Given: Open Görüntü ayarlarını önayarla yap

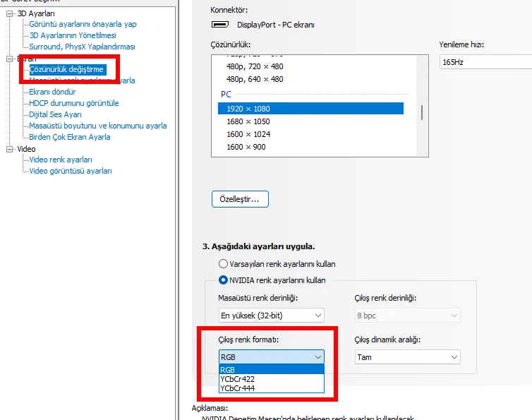Looking at the screenshot, I should point(83,24).
